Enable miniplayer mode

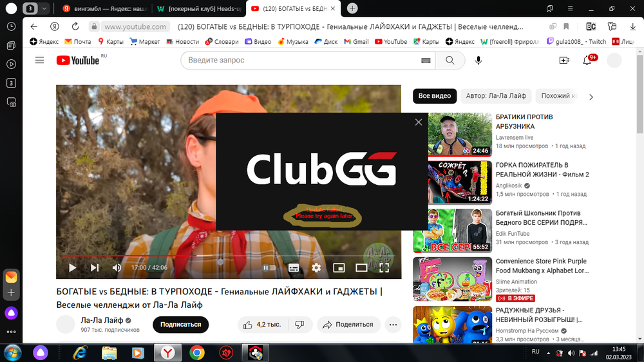coord(339,267)
